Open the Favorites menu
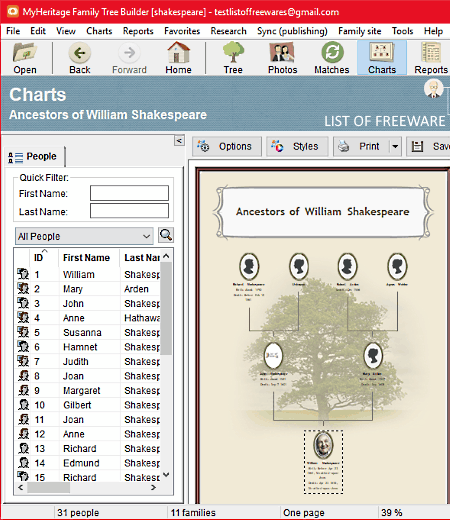This screenshot has height=520, width=450. coord(182,31)
